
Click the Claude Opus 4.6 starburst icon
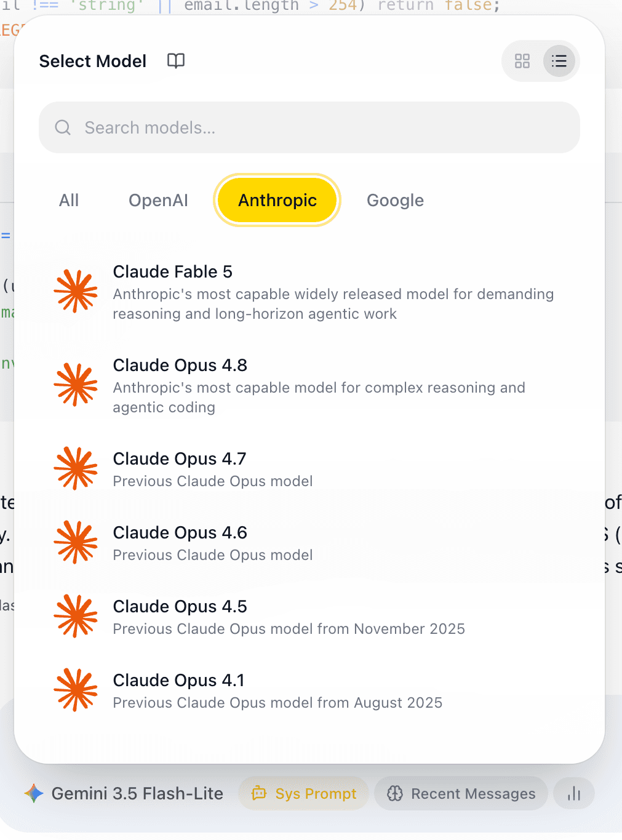click(x=76, y=542)
